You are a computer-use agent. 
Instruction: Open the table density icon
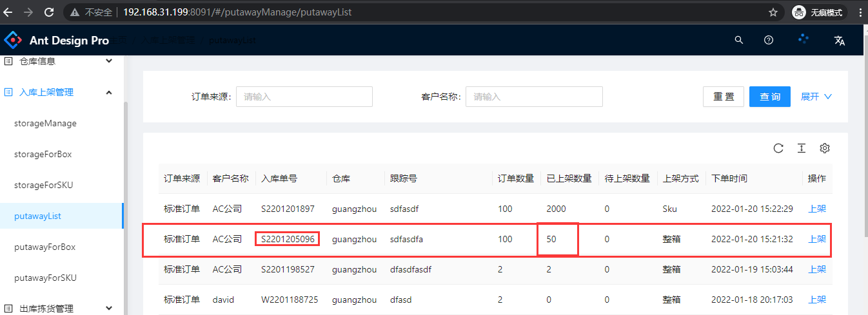(802, 148)
